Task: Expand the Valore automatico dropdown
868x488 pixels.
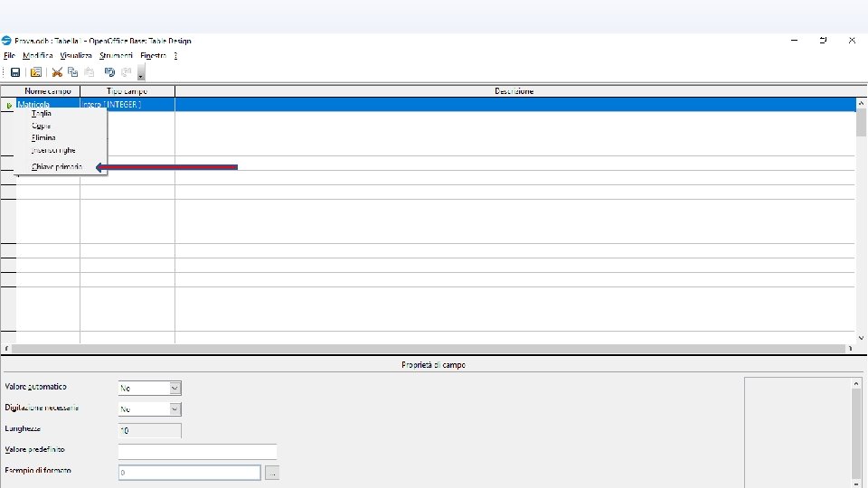Action: pos(175,389)
